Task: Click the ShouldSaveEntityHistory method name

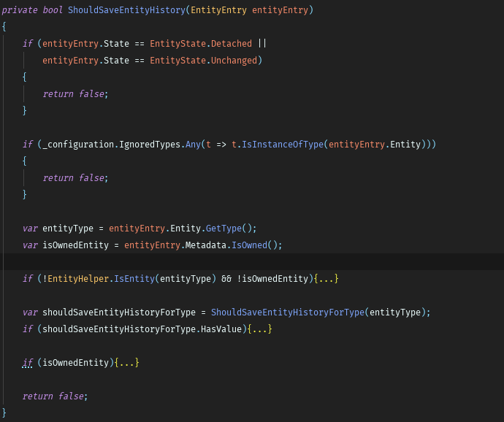Action: 126,10
